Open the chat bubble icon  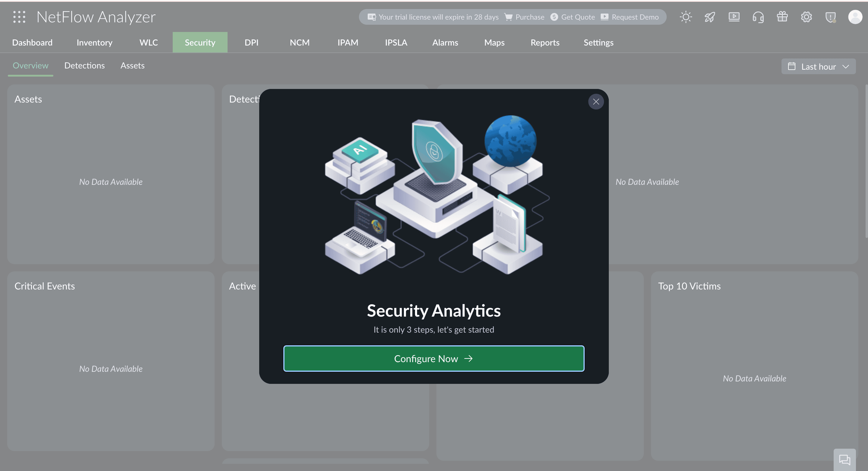click(x=844, y=460)
